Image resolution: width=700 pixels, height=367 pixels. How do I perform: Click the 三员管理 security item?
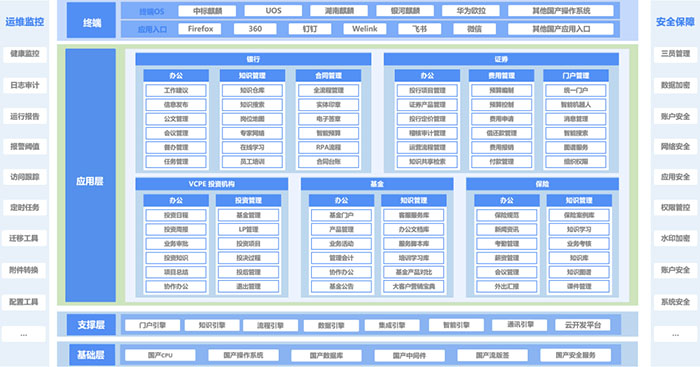(675, 54)
